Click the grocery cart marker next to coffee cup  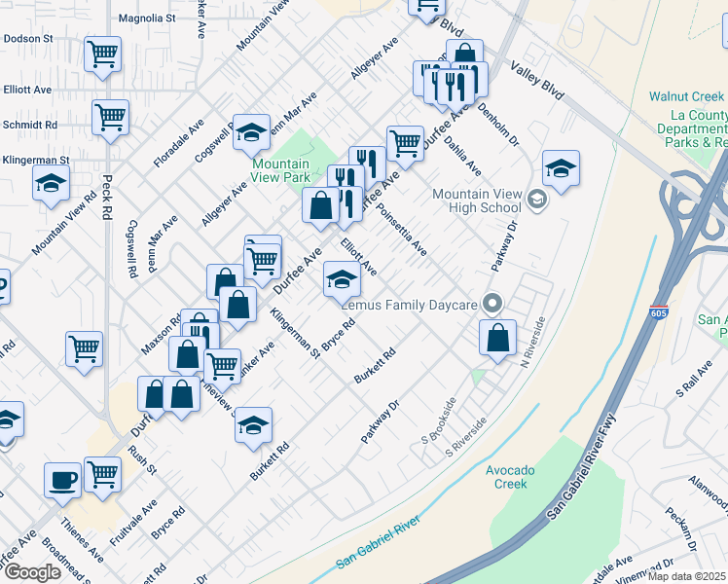point(102,476)
